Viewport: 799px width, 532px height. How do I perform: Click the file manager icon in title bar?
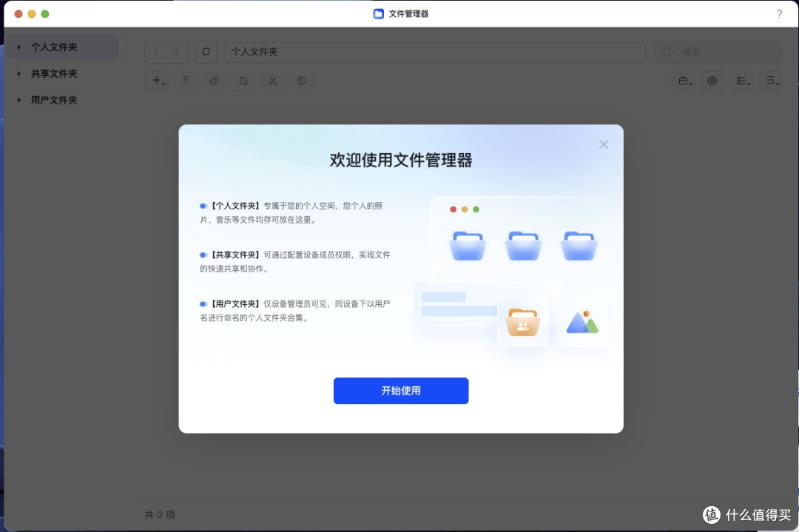coord(378,14)
